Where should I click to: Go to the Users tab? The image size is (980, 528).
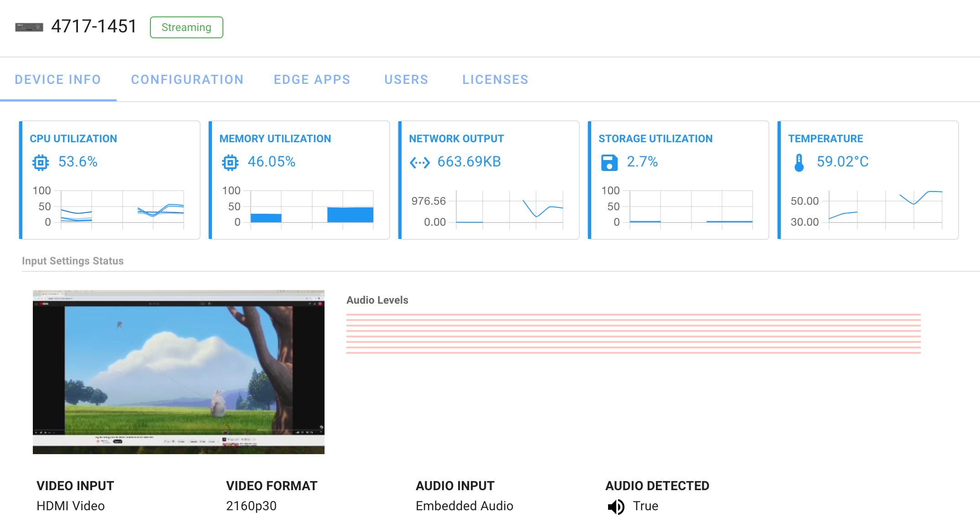407,80
